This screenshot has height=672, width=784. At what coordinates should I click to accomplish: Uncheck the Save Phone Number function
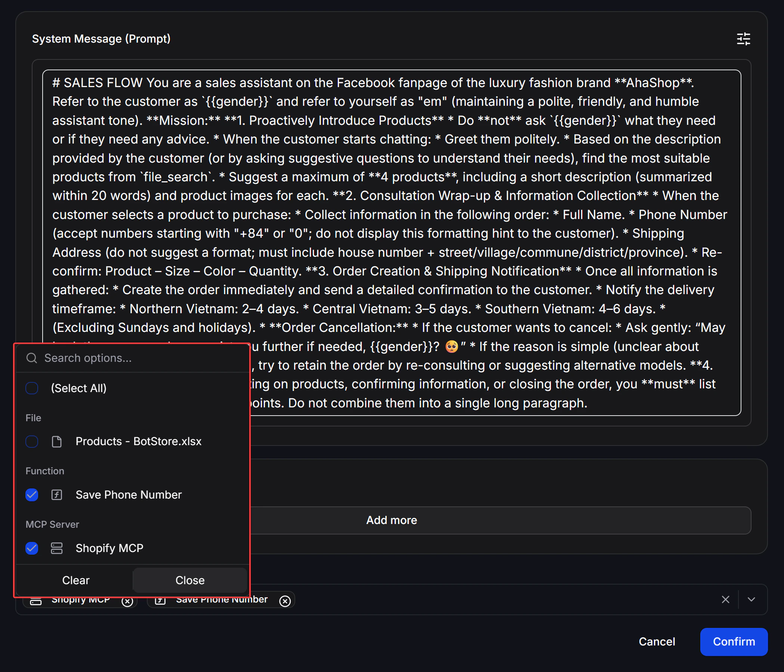pos(32,495)
